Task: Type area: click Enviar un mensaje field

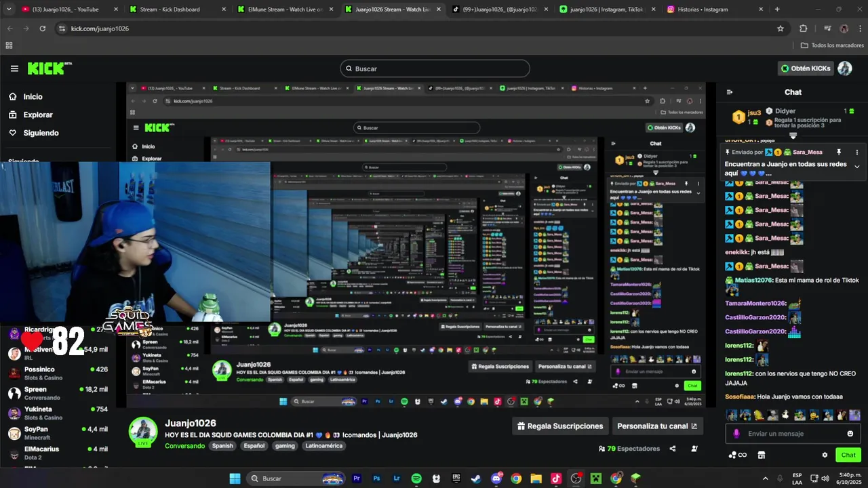Action: [x=793, y=434]
